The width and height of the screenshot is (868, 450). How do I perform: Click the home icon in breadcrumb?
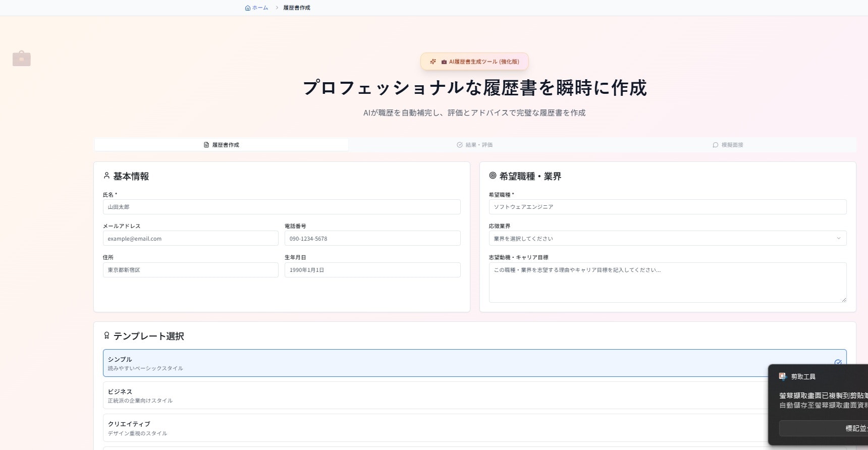[x=247, y=8]
